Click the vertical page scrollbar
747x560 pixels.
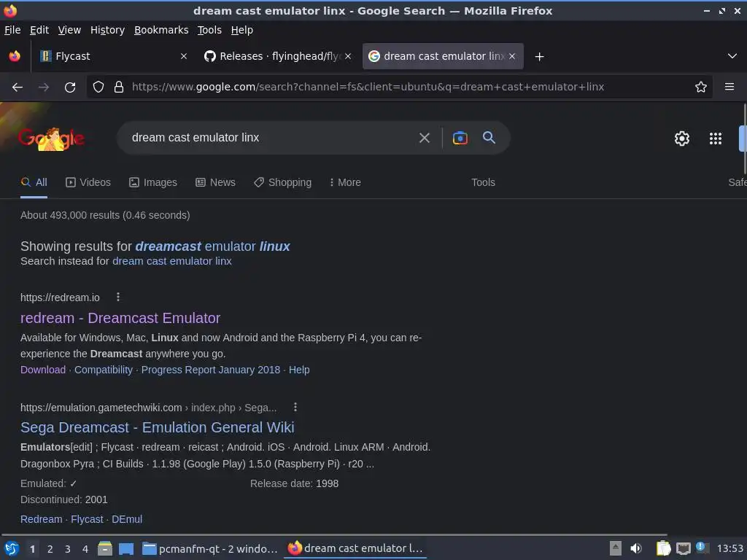pos(744,139)
